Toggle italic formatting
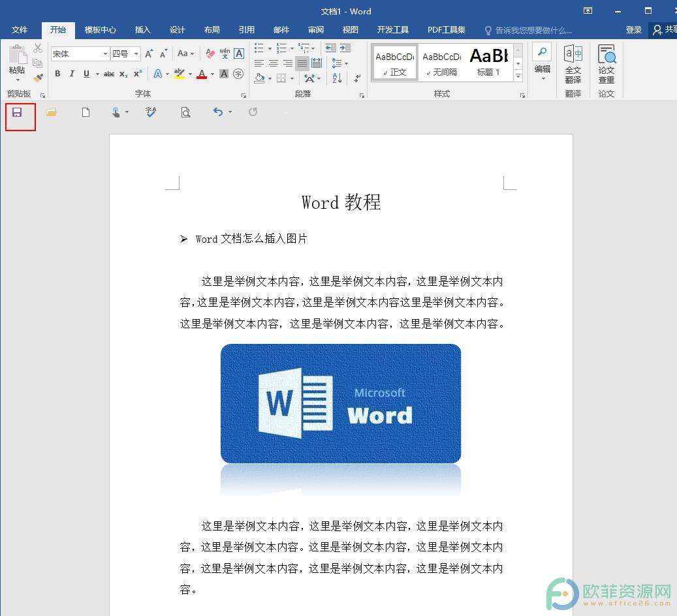Viewport: 677px width, 616px height. coord(72,74)
